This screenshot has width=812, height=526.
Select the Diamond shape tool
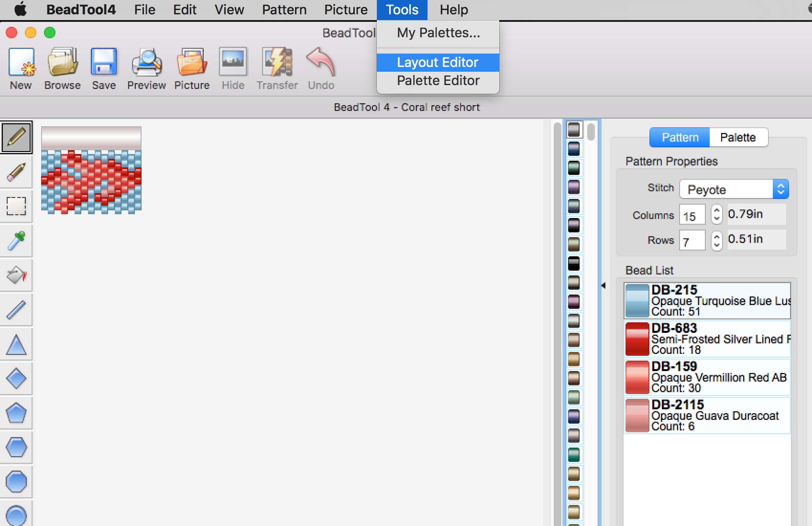(x=16, y=379)
